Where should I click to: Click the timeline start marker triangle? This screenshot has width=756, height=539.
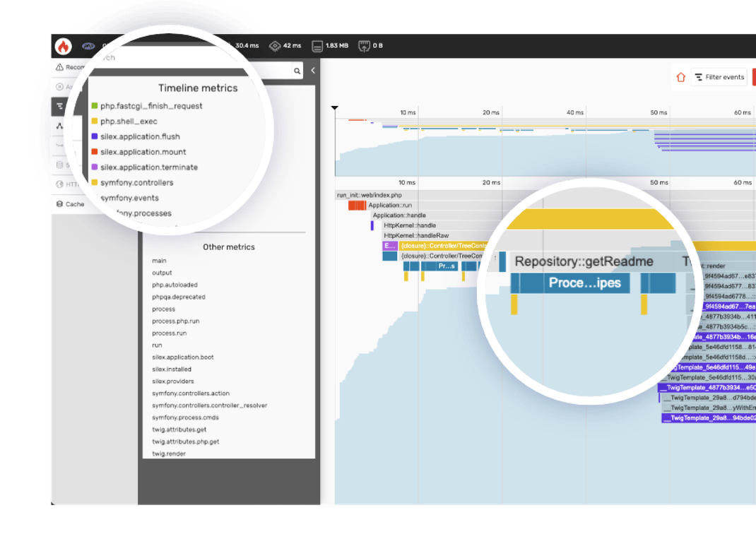coord(335,107)
